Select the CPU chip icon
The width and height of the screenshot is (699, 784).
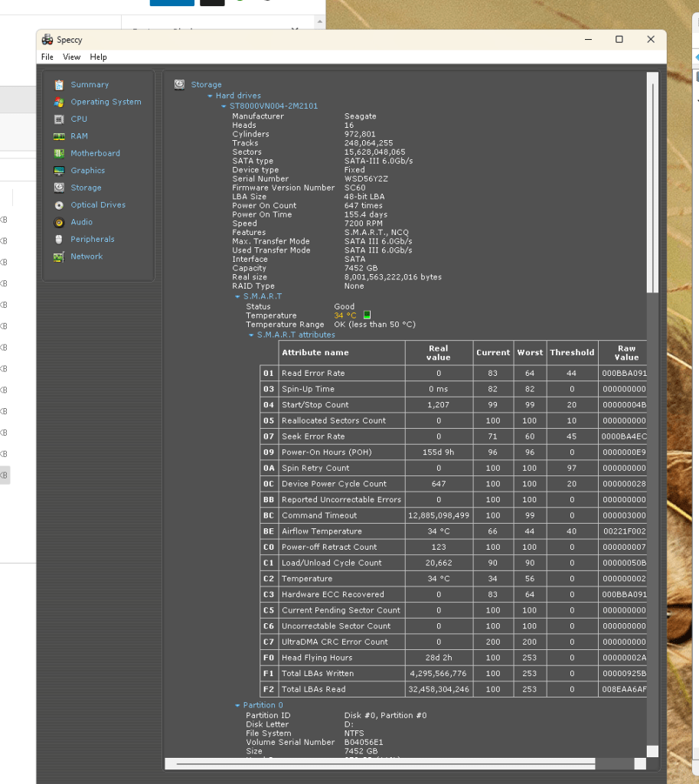(x=59, y=119)
